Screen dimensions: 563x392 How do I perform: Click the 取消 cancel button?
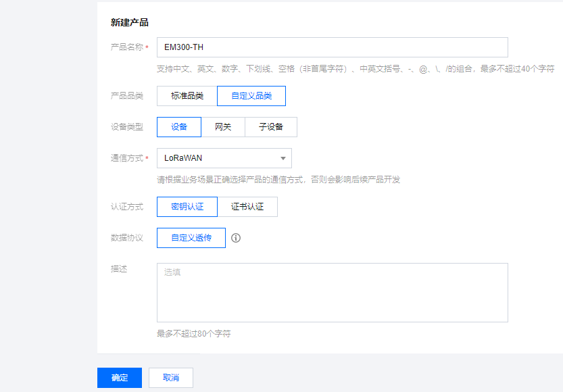pos(171,378)
